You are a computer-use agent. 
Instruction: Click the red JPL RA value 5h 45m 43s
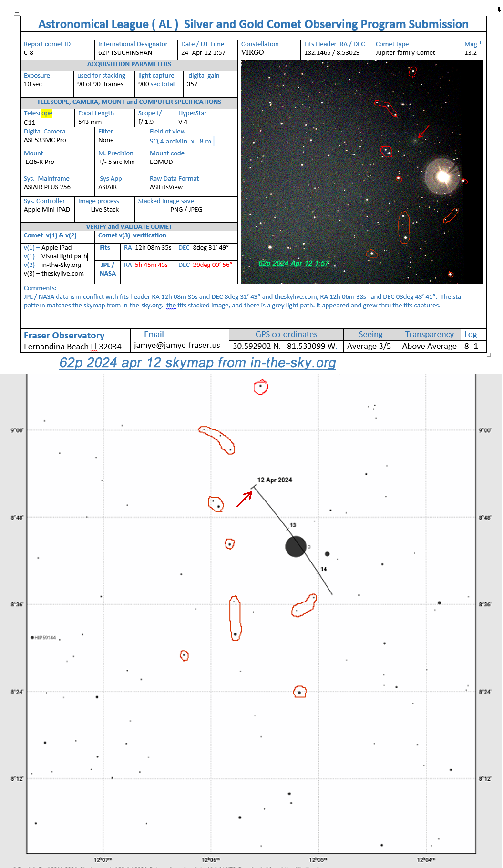click(151, 265)
